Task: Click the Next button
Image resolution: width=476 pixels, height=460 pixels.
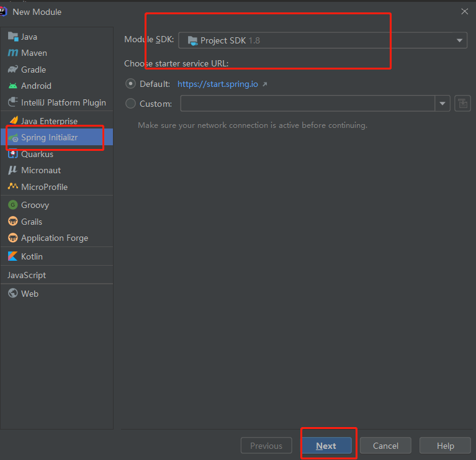Action: coord(327,446)
